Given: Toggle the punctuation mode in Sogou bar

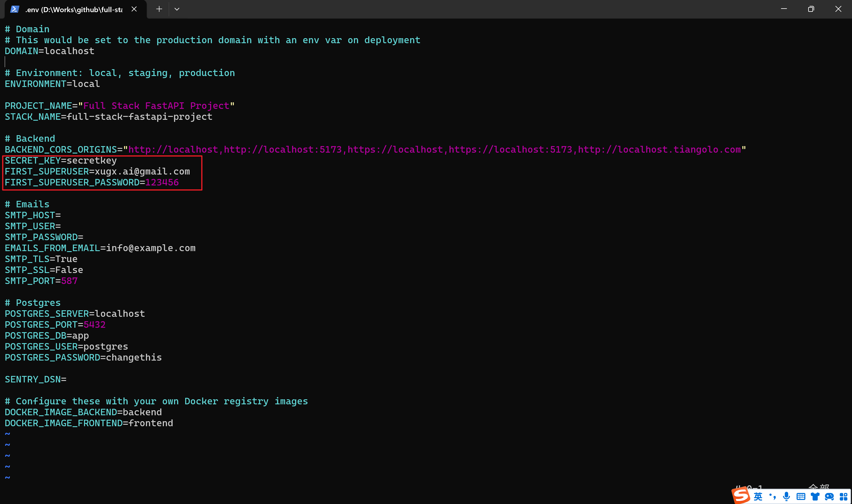Looking at the screenshot, I should tap(772, 497).
